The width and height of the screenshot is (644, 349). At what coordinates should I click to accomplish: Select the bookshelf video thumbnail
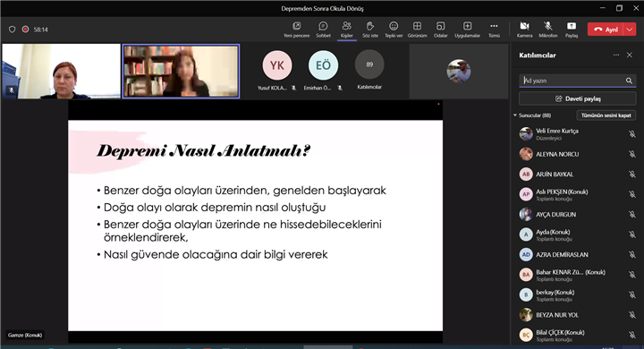(181, 71)
